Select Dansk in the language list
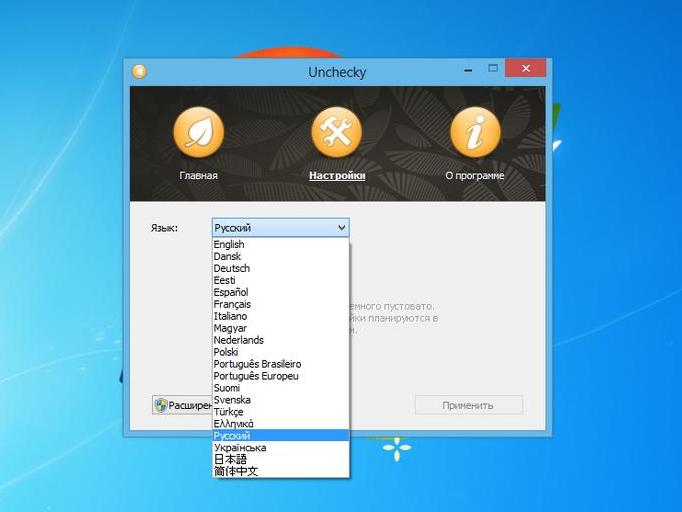 (281, 256)
